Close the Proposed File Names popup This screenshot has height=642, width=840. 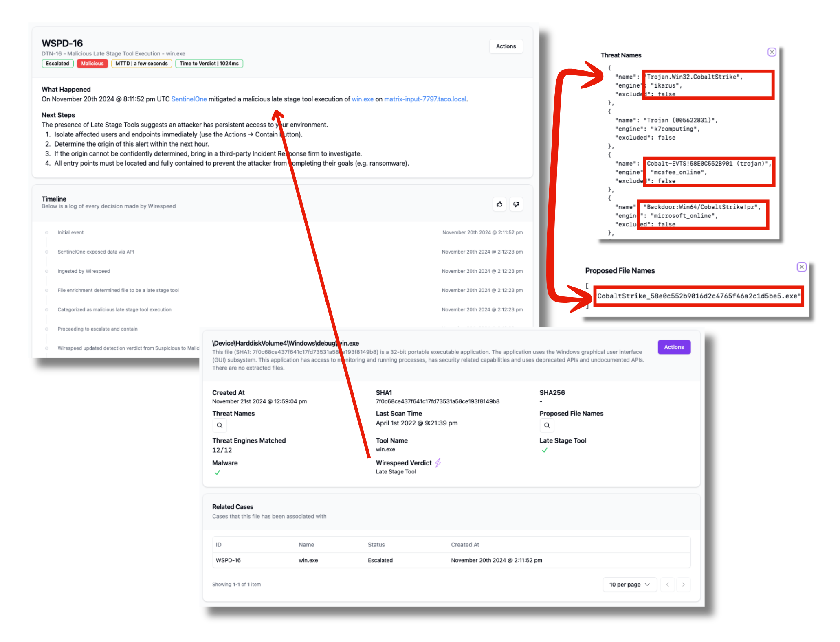(x=801, y=267)
